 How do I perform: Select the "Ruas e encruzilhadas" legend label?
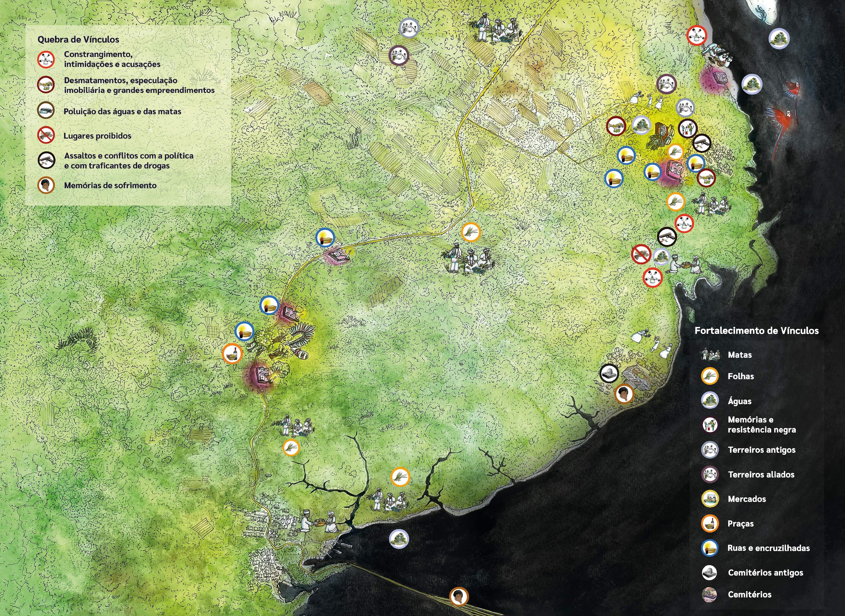(x=769, y=548)
